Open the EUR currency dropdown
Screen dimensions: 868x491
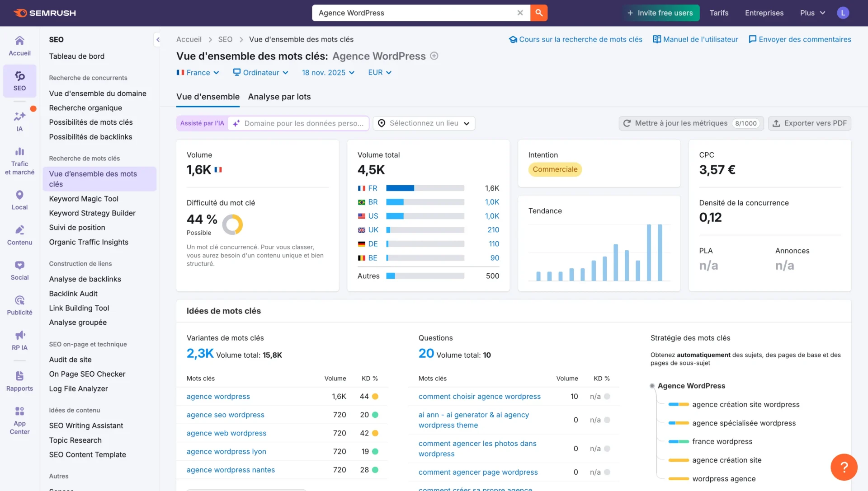tap(379, 72)
